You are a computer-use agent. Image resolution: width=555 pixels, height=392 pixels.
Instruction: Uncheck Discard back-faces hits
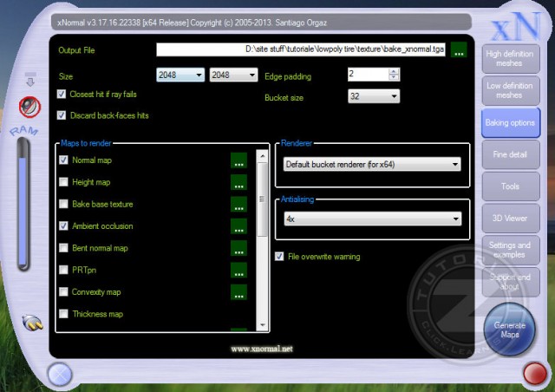click(x=62, y=114)
